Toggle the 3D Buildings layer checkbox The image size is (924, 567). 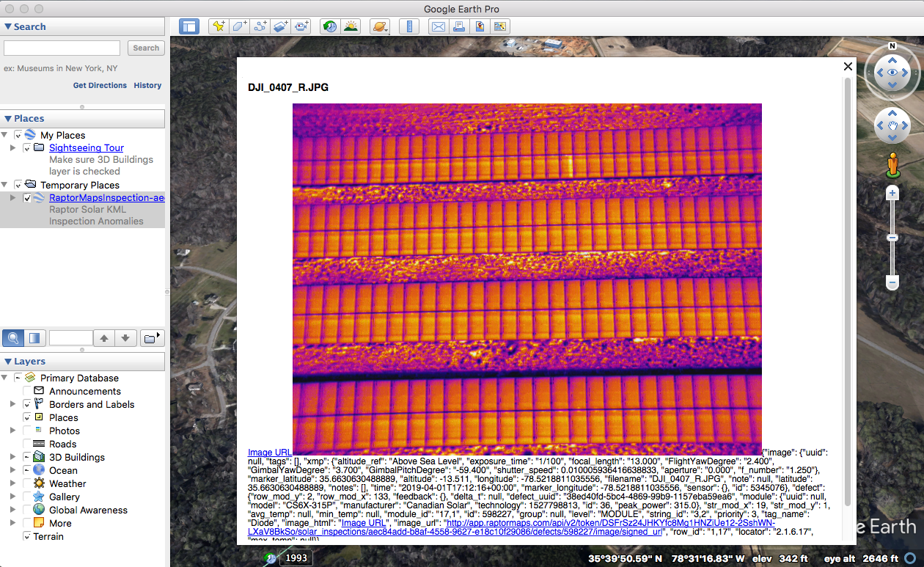click(27, 457)
